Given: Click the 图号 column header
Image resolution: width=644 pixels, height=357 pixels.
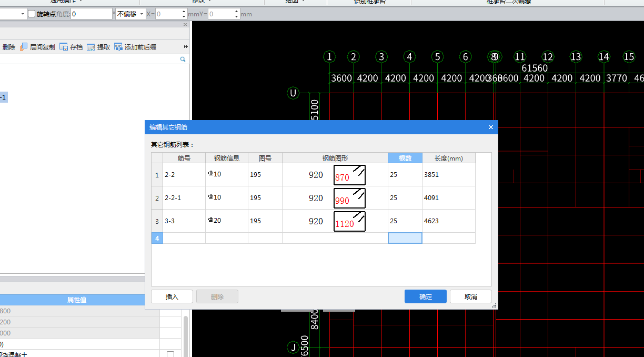Looking at the screenshot, I should (265, 158).
